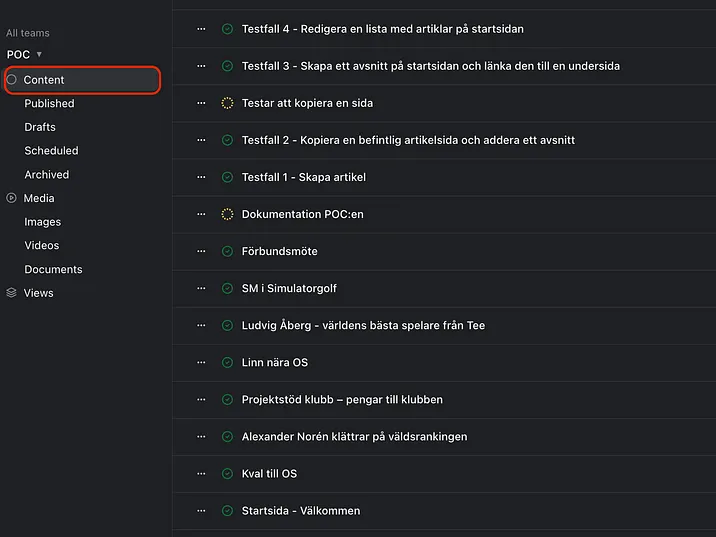Viewport: 716px width, 537px height.
Task: Select Published in the sidebar
Action: pyautogui.click(x=49, y=103)
